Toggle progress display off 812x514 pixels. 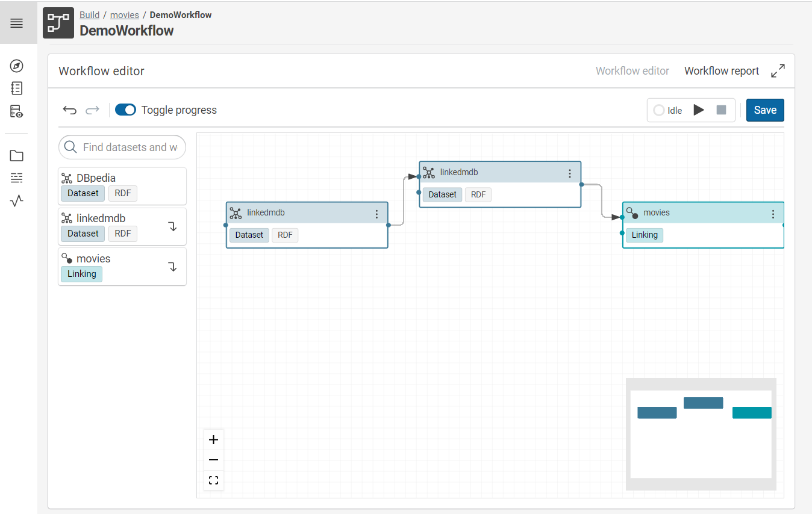tap(125, 110)
